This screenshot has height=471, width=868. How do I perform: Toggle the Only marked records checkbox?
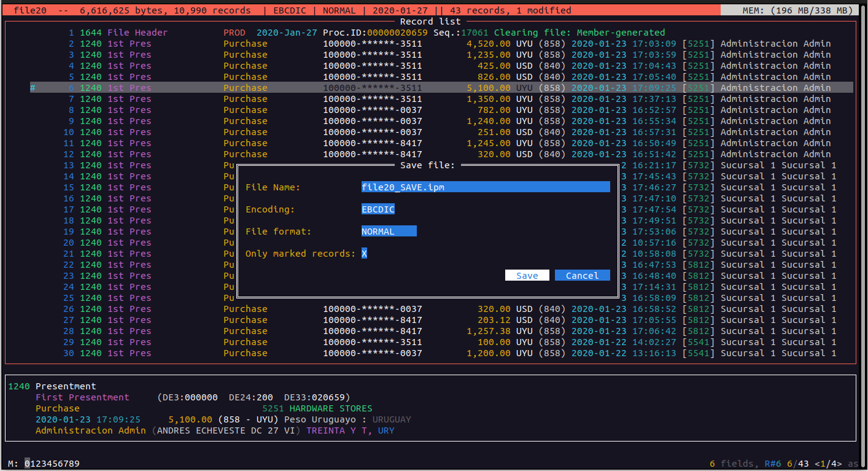[x=364, y=254]
